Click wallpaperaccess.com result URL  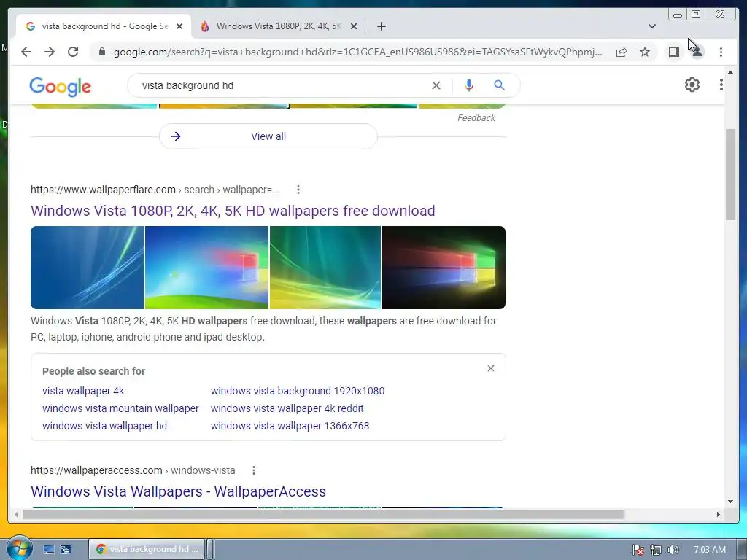[133, 470]
